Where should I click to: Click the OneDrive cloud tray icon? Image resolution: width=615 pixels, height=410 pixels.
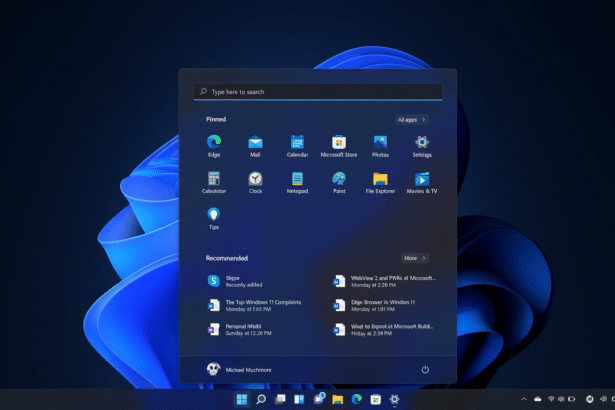point(538,399)
